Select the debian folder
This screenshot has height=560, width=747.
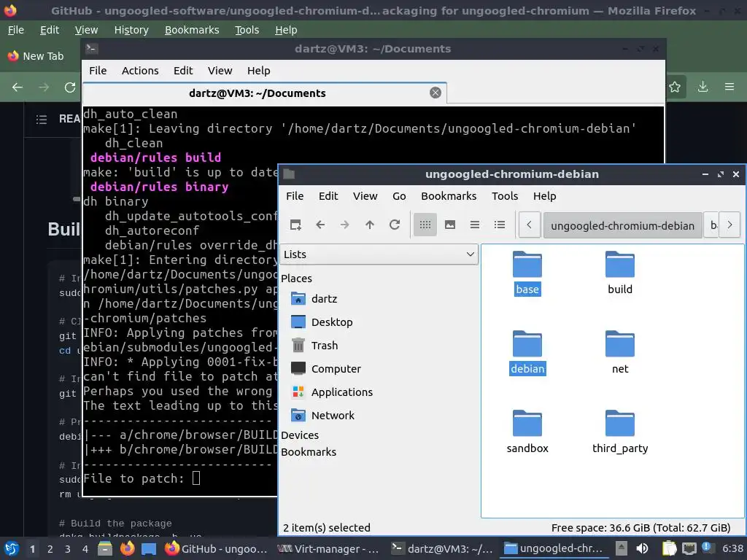(527, 353)
